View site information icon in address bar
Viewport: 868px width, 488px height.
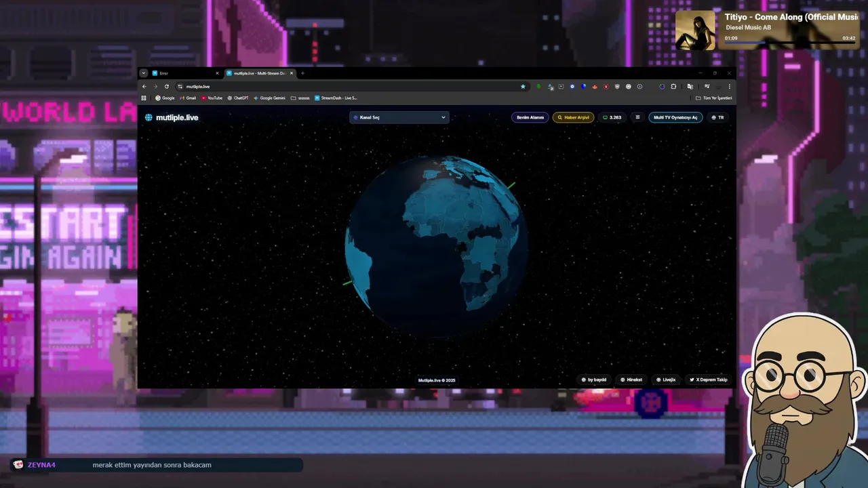(x=180, y=87)
